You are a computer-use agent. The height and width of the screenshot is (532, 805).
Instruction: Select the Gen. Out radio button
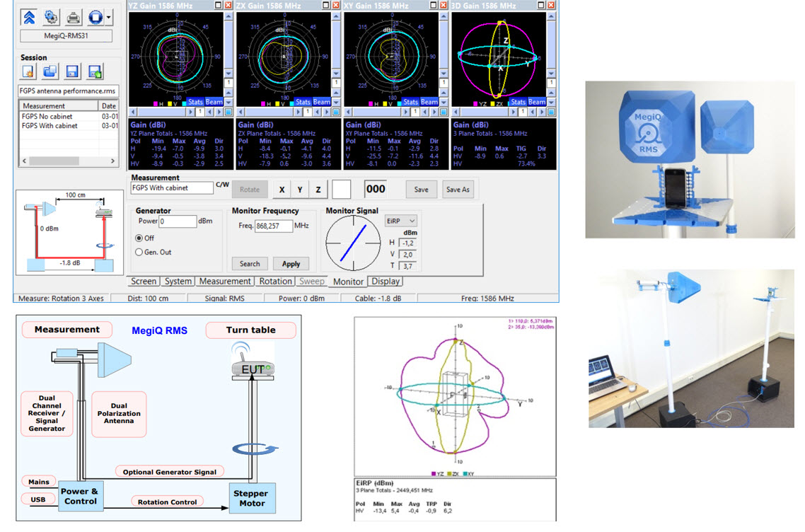point(139,252)
